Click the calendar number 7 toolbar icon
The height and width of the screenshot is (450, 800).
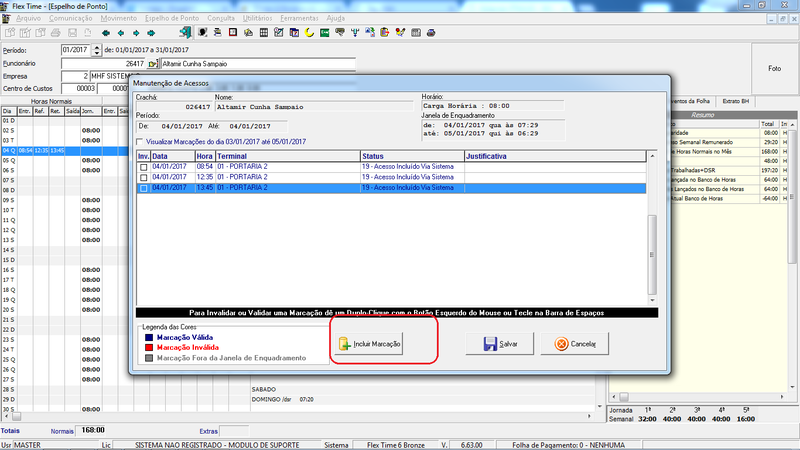click(x=294, y=33)
